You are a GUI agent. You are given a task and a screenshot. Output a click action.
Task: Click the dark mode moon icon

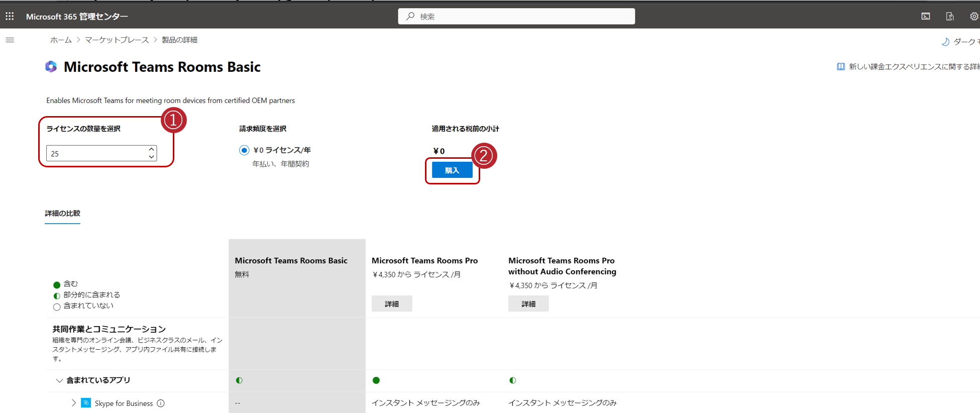[x=945, y=42]
